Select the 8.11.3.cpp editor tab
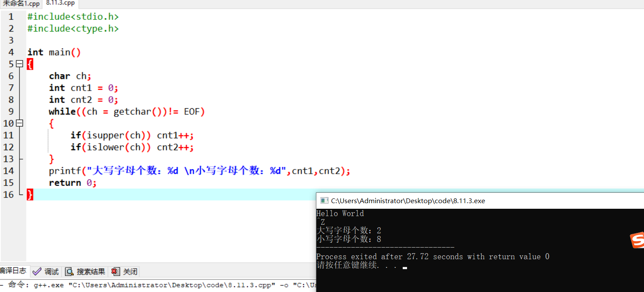Viewport: 644px width, 292px height. coord(60,3)
